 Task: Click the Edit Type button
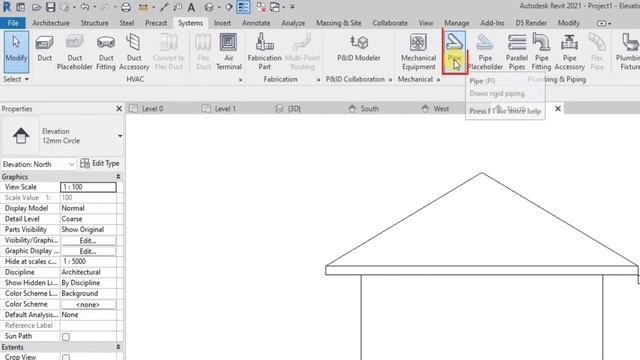(x=100, y=163)
